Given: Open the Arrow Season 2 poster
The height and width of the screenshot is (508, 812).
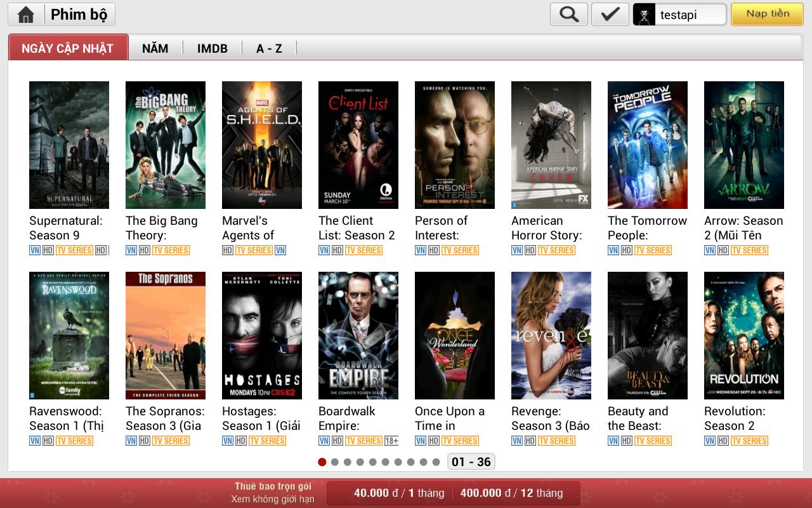Looking at the screenshot, I should [x=744, y=145].
